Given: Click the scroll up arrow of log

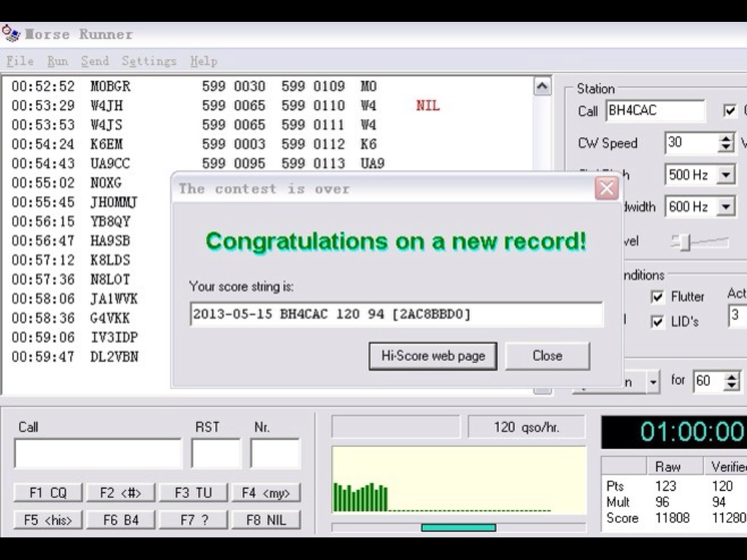Looking at the screenshot, I should (542, 86).
